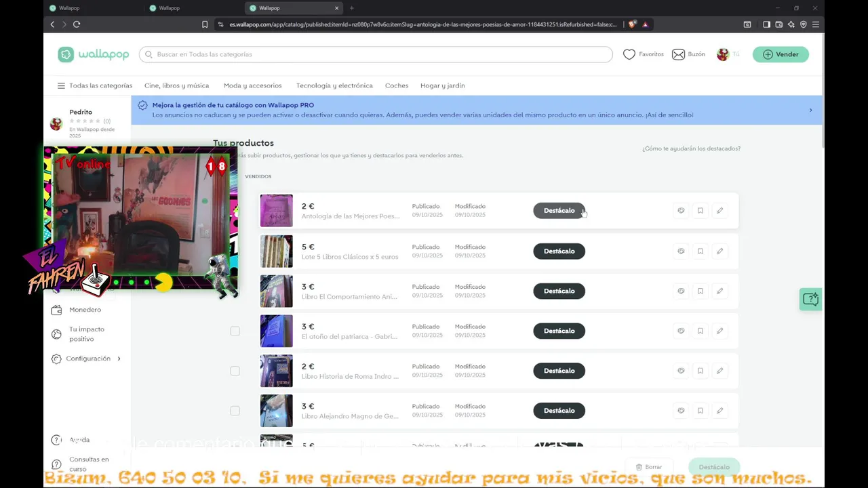Edit Libro Historia de Roma listing (pencil icon)
The width and height of the screenshot is (868, 488).
click(x=719, y=371)
